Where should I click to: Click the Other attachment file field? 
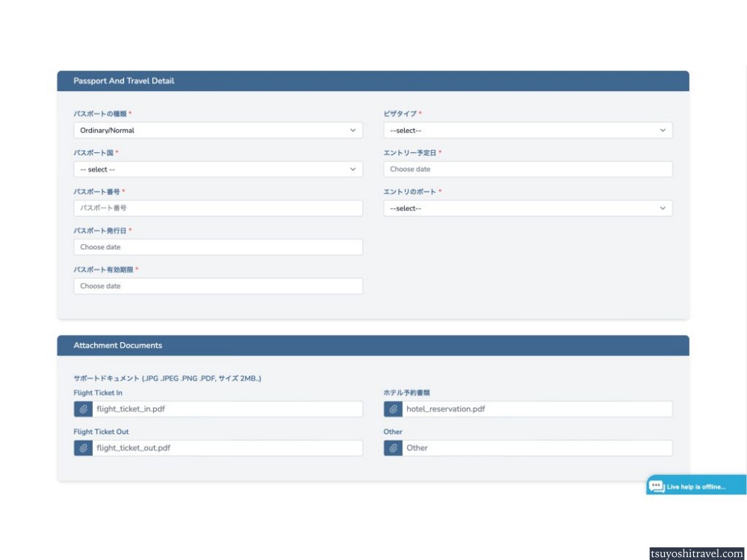[x=536, y=448]
